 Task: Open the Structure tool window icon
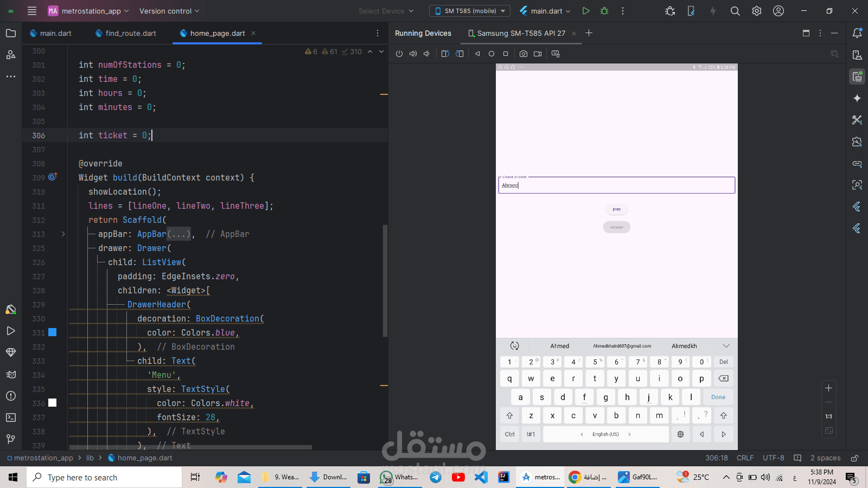point(11,55)
